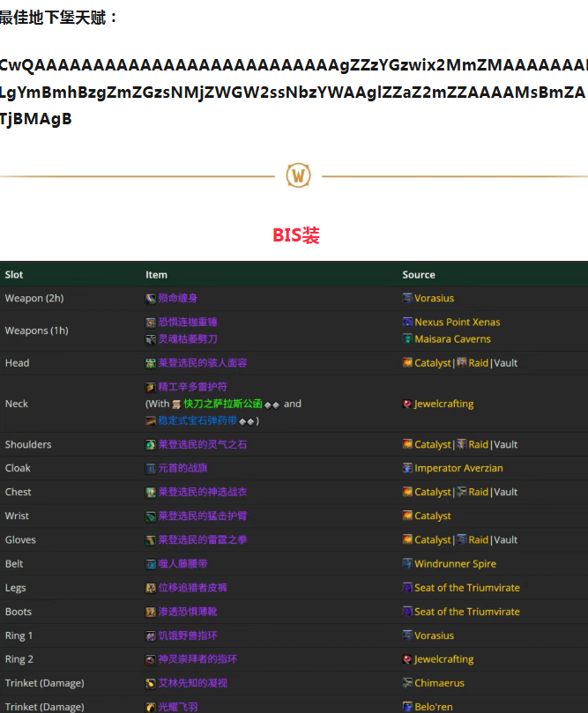Click the boss icon next to Nexus Point Xenas
This screenshot has height=713, width=588.
[x=407, y=323]
